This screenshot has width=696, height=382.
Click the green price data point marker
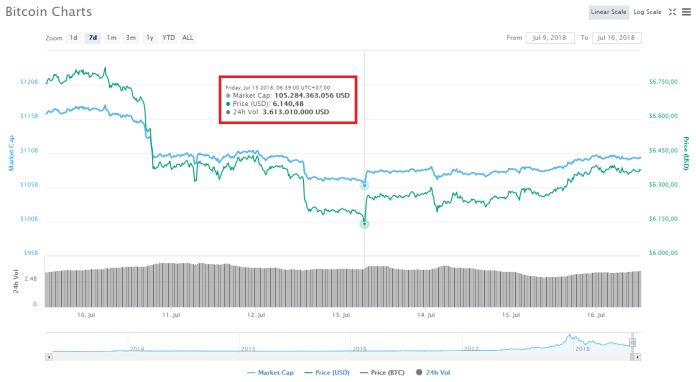[364, 224]
